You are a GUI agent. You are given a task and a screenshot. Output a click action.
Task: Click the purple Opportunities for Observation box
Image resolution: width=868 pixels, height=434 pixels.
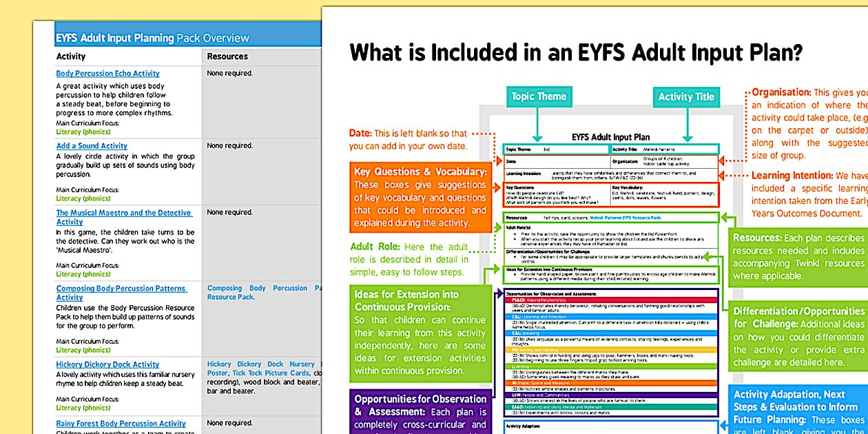click(420, 411)
